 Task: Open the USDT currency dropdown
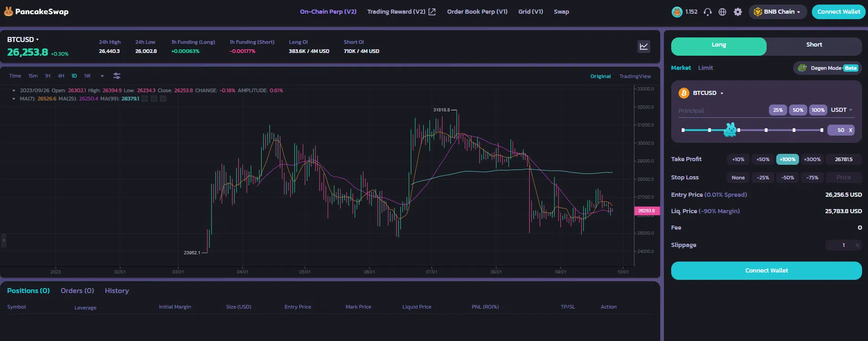842,110
